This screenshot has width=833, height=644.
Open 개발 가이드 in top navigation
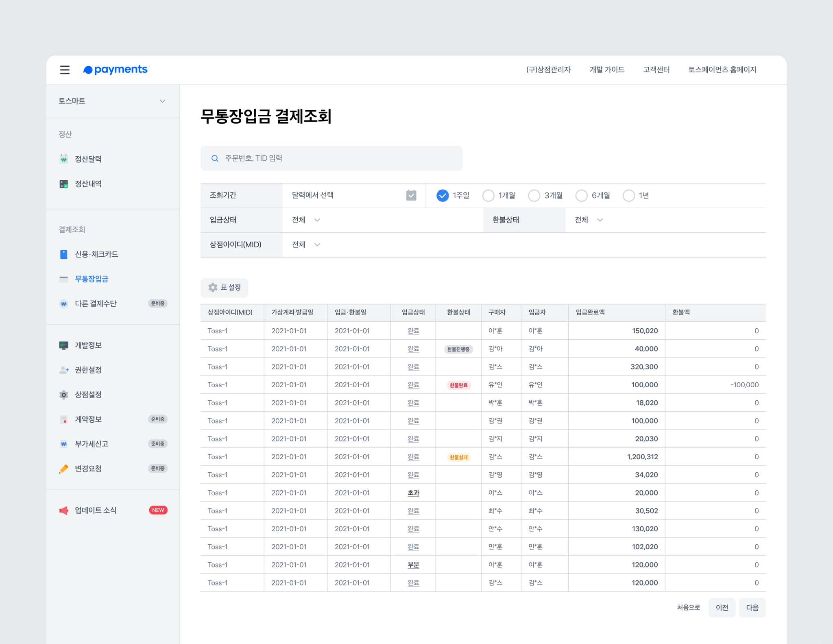[607, 70]
